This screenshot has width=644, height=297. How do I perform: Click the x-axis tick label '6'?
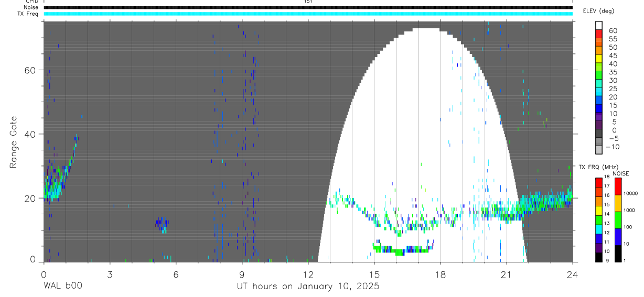[176, 274]
